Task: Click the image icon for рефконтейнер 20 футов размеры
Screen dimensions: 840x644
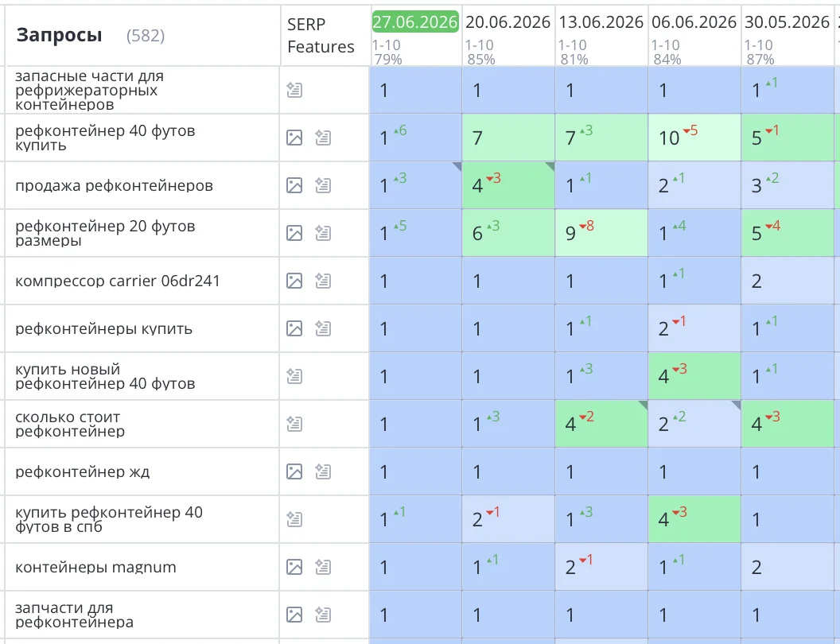Action: (x=294, y=233)
